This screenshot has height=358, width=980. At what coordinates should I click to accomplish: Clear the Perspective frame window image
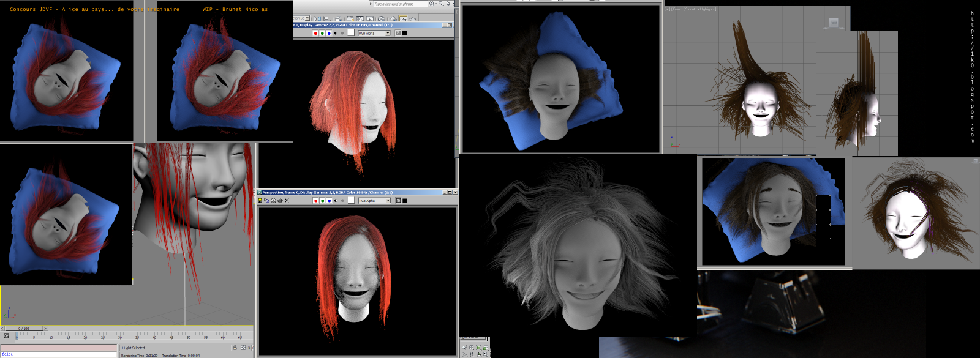287,200
